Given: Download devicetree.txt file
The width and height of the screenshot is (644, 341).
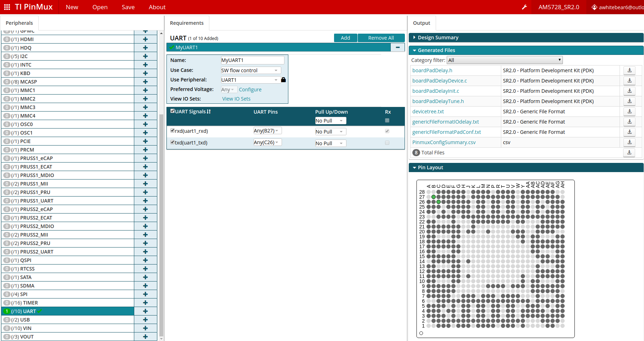Looking at the screenshot, I should point(629,112).
